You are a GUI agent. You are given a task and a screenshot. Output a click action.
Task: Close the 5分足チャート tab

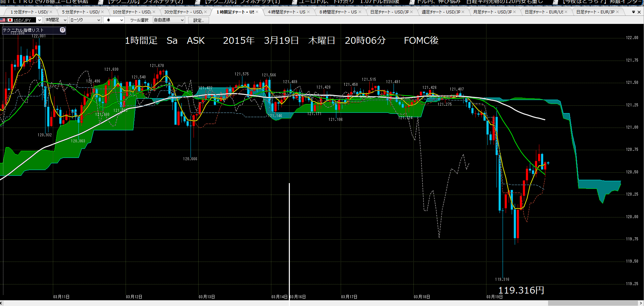103,12
